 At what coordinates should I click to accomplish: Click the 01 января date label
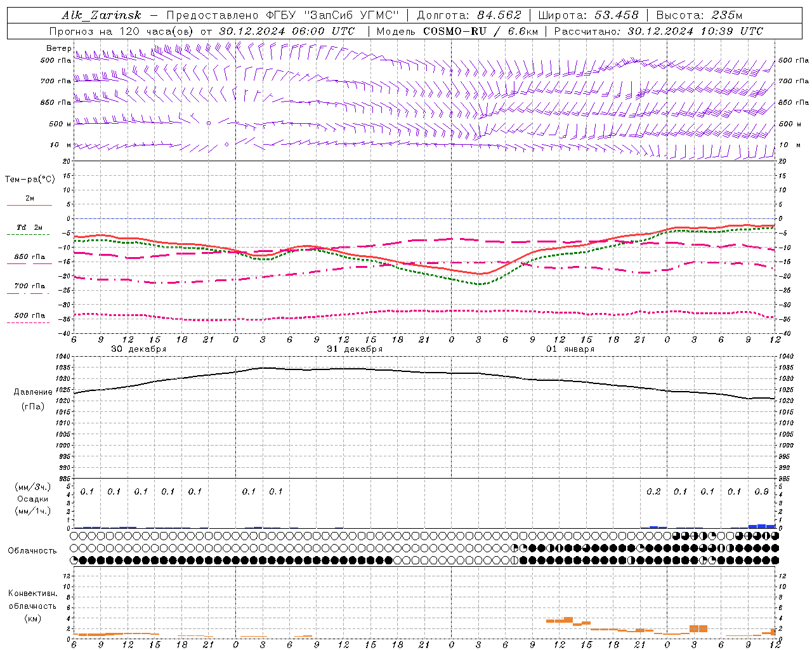(x=570, y=349)
